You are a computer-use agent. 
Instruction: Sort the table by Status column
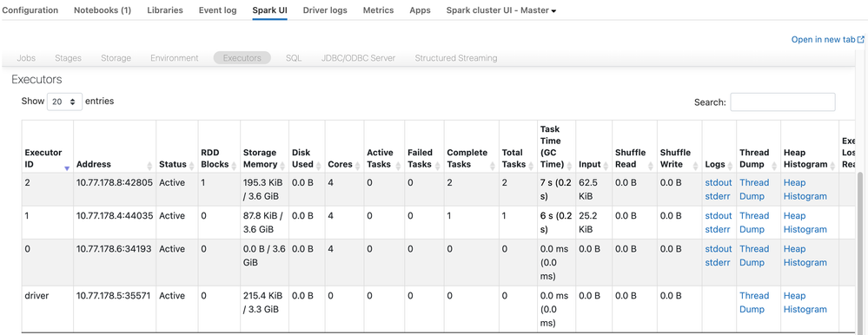point(176,147)
